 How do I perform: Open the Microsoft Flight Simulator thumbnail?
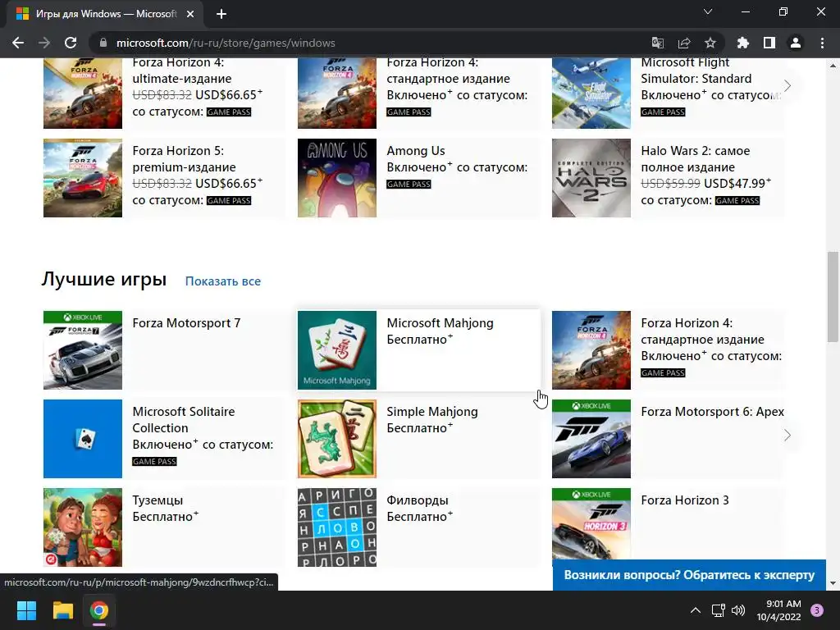[x=591, y=94]
